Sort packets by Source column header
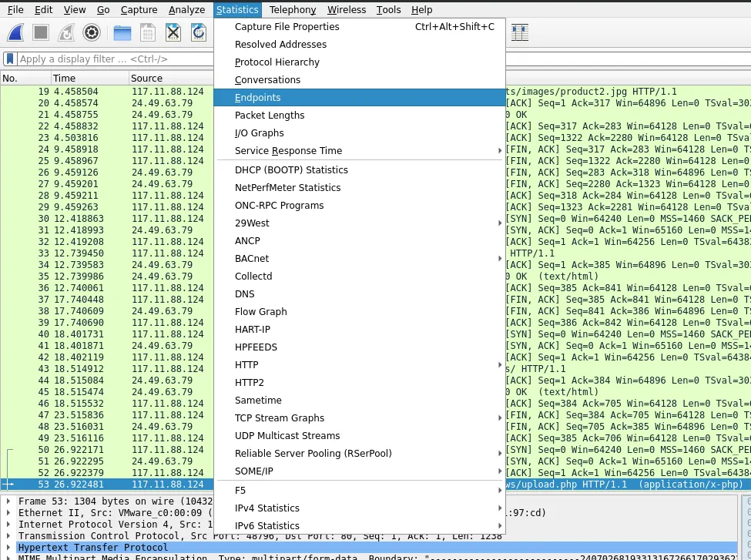Viewport: 751px width, 560px height. pyautogui.click(x=171, y=78)
